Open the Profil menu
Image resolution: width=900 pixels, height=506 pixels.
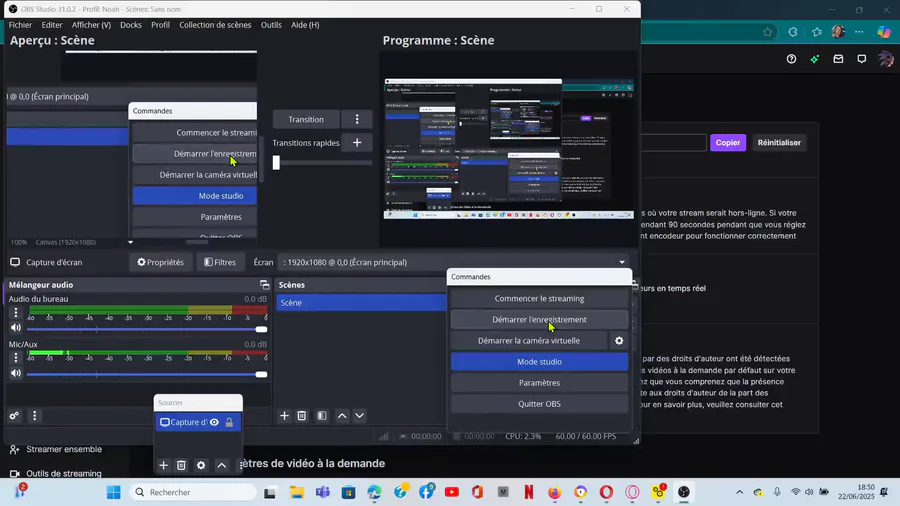(x=160, y=25)
